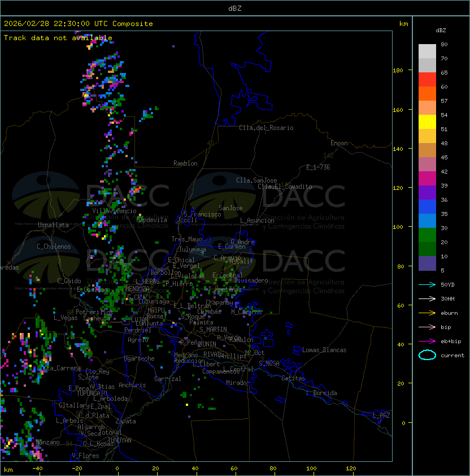Click the 'Uspallata' map label

pyautogui.click(x=53, y=225)
